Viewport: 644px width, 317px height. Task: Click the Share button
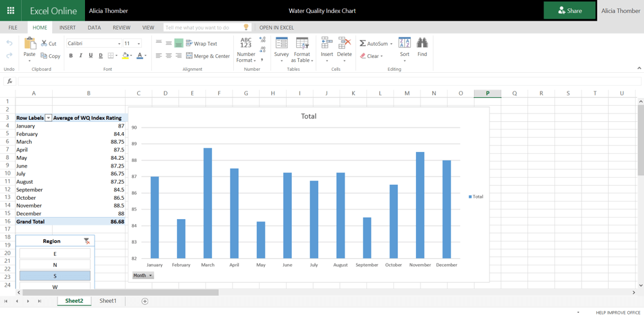tap(569, 10)
